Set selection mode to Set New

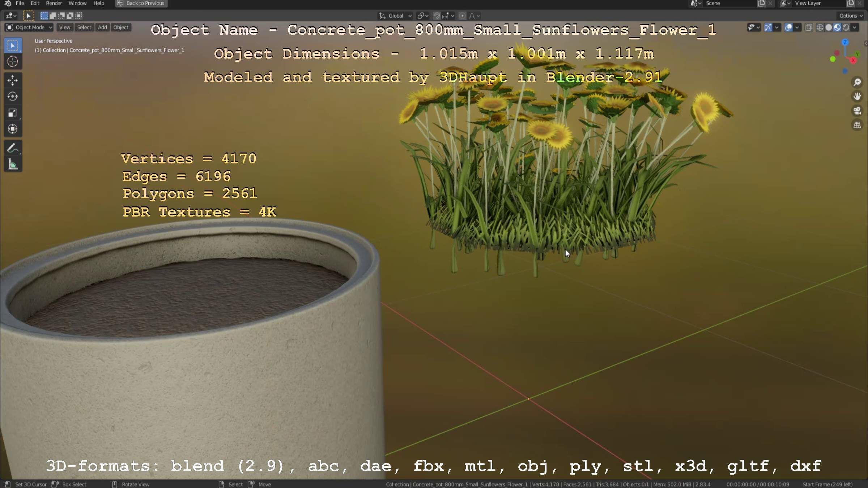pyautogui.click(x=44, y=16)
